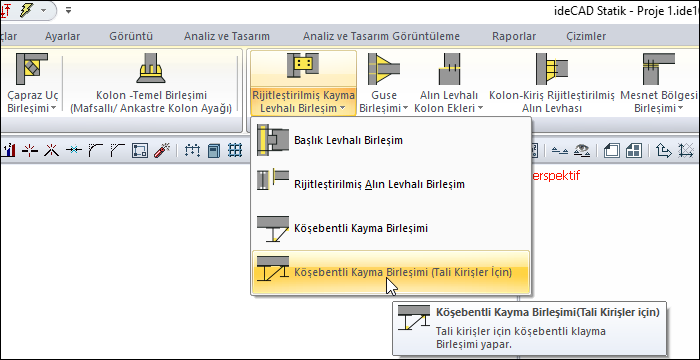Screen dimensions: 700x360
Task: Click the dynamite explode toolbar icon
Action: [162, 151]
